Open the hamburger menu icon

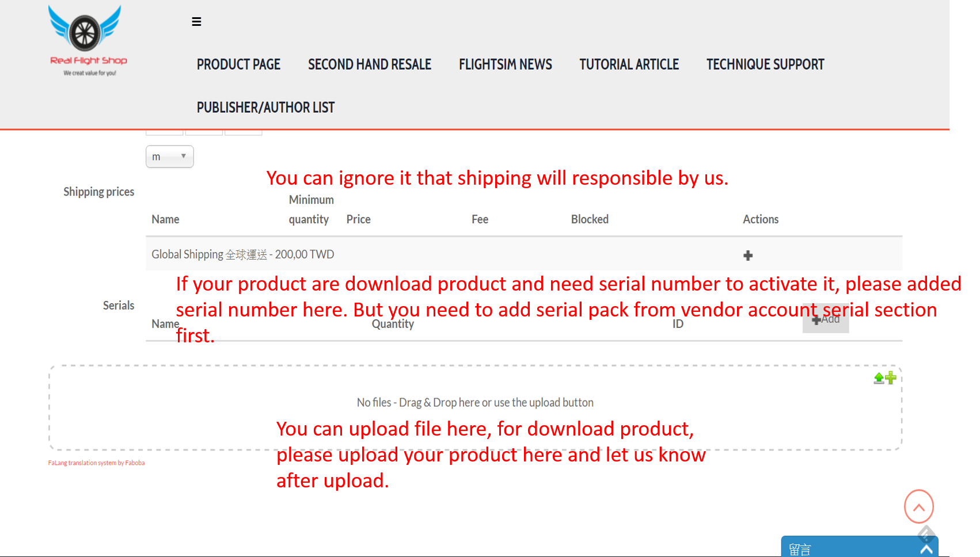pyautogui.click(x=196, y=22)
